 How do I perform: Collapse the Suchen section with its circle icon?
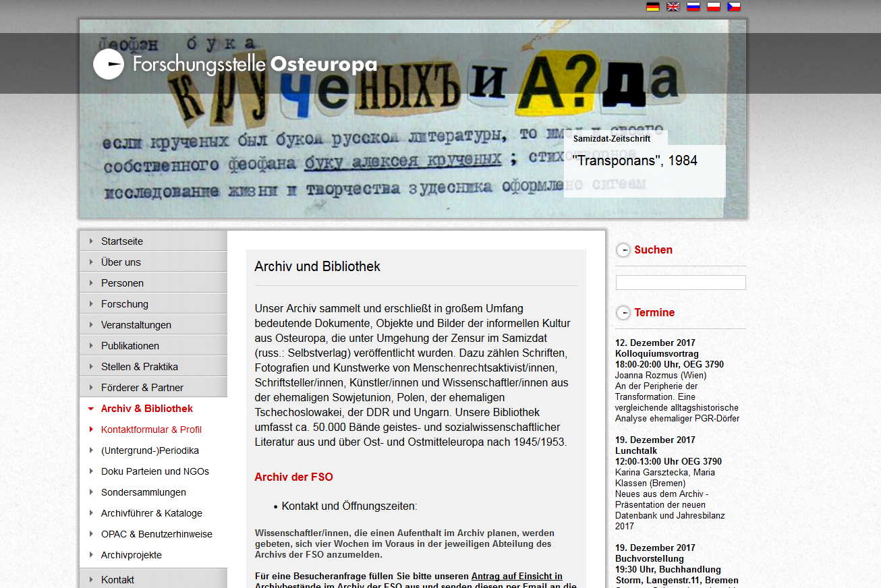pyautogui.click(x=623, y=250)
